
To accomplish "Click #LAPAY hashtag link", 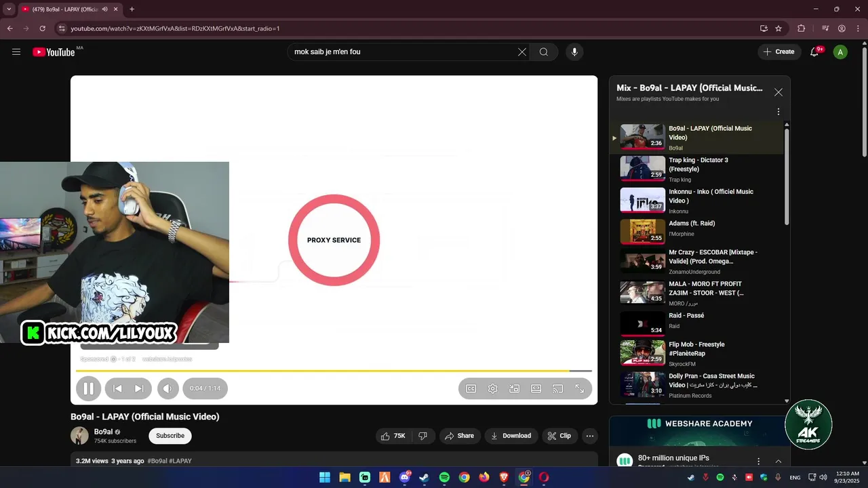I will (x=180, y=461).
